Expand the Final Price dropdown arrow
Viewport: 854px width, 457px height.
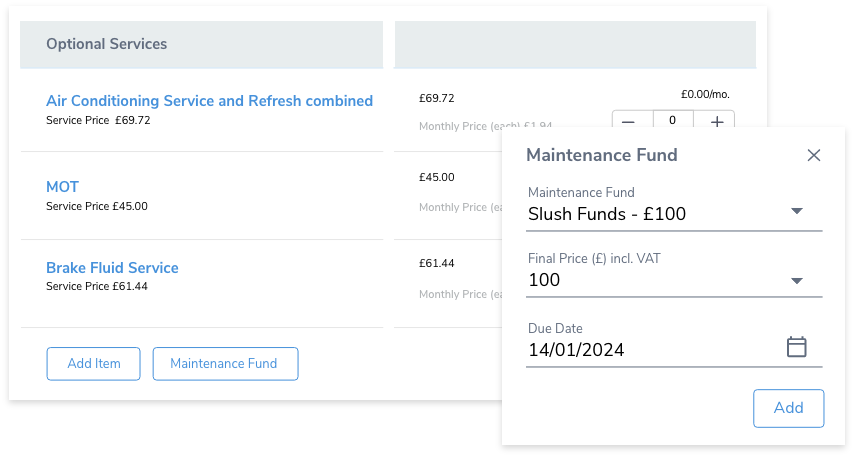coord(797,281)
